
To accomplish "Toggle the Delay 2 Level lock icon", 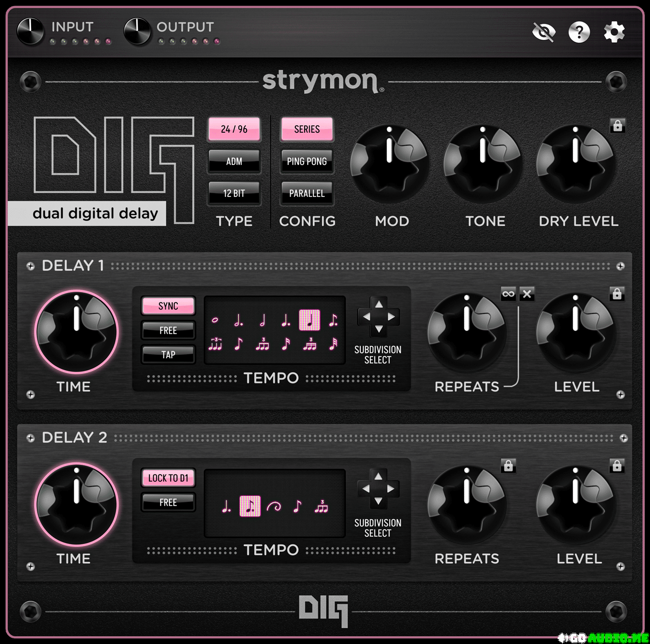I will click(x=617, y=465).
